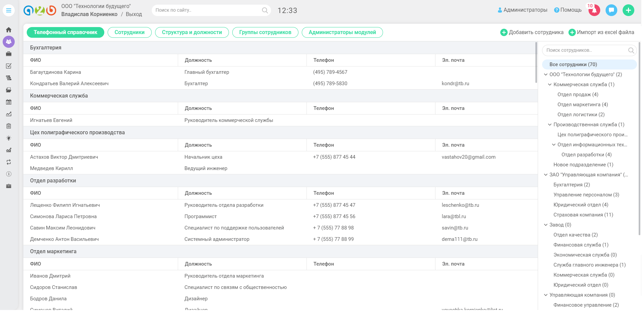
Task: Open the hamburger menu button
Action: (x=9, y=10)
